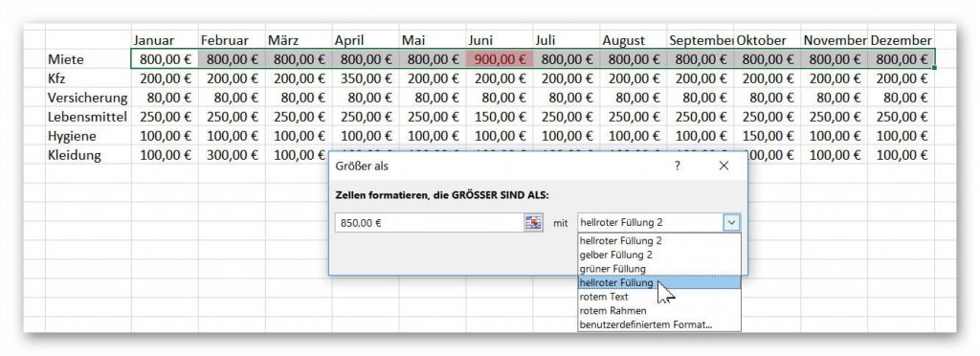Select highlighted 'hellroter Füllung' option
The height and width of the screenshot is (356, 980).
click(x=659, y=283)
